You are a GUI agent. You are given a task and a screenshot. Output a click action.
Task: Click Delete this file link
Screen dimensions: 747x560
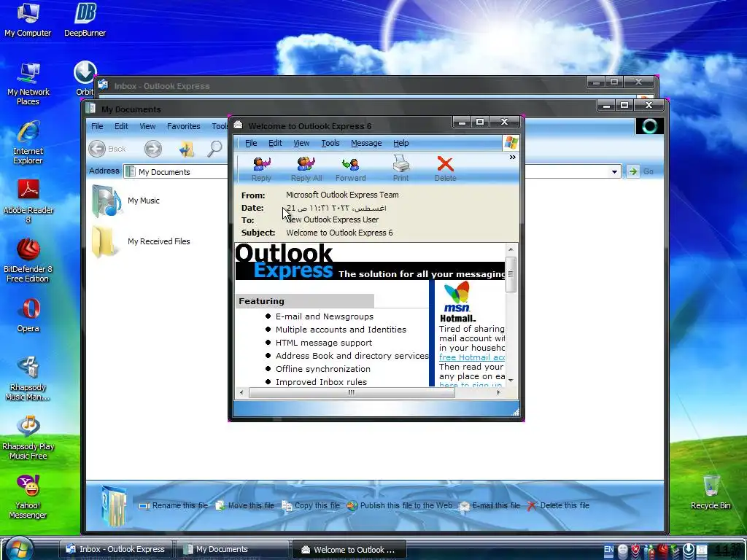[558, 506]
